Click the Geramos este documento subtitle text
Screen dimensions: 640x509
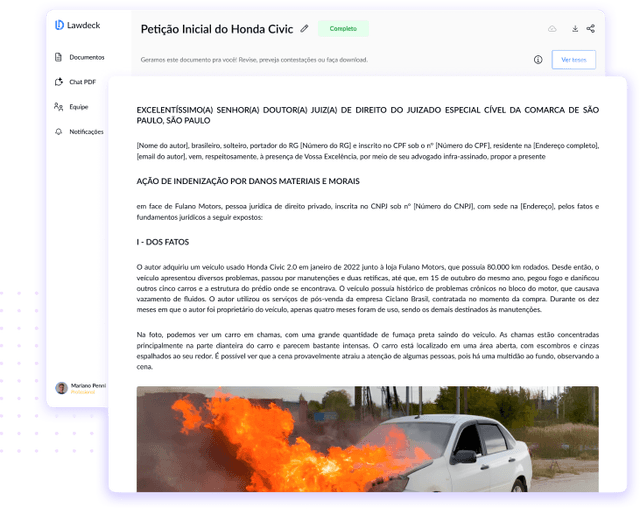[x=254, y=60]
